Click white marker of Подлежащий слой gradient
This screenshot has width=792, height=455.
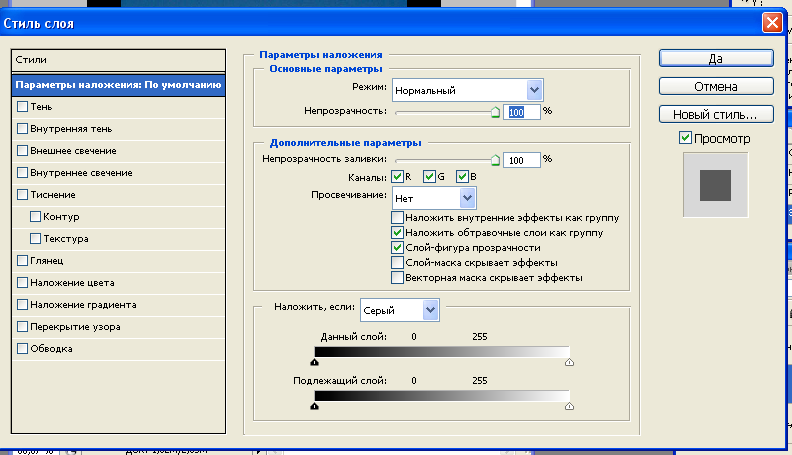pyautogui.click(x=569, y=406)
